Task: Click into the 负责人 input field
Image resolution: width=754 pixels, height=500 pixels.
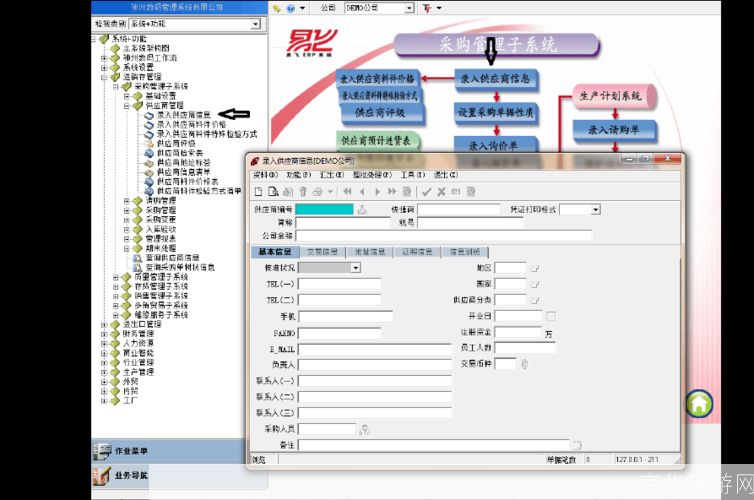Action: pyautogui.click(x=375, y=365)
